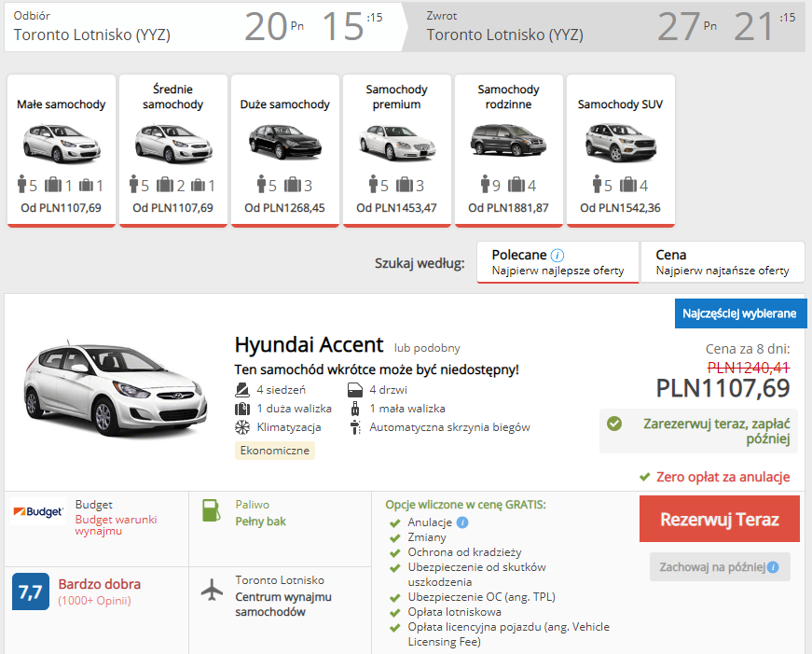The width and height of the screenshot is (812, 654).
Task: Click the checkmark beside Opłata licencyjna pojazdu
Action: tap(395, 628)
